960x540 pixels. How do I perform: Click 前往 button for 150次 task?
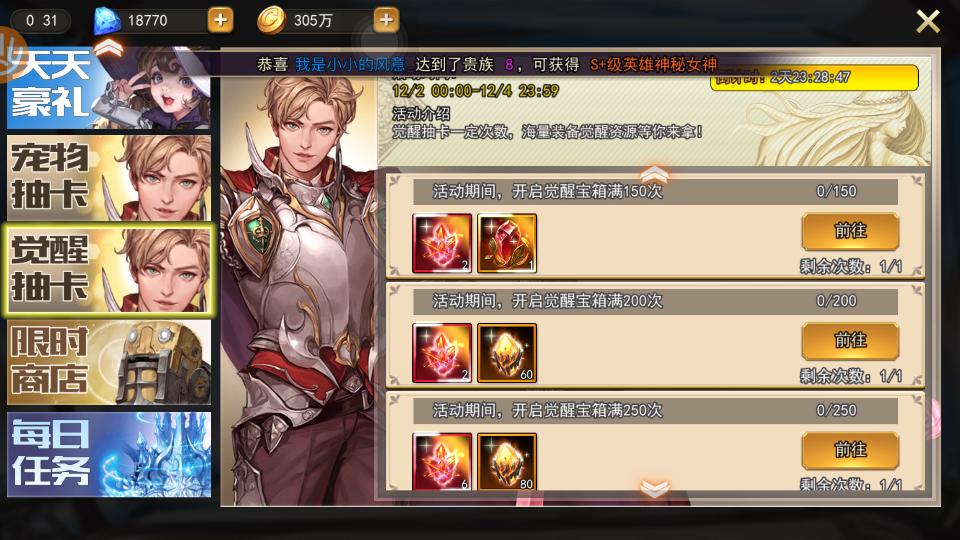(850, 231)
